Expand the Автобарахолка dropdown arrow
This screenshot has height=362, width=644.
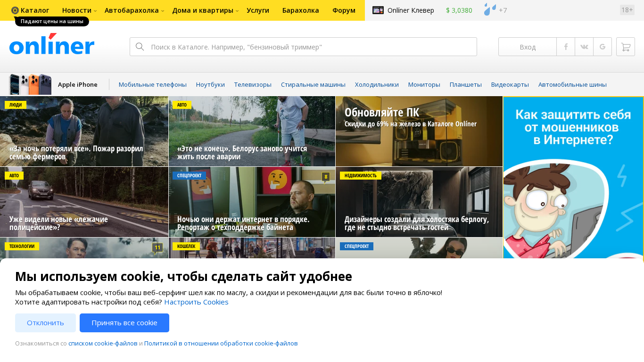[x=163, y=11]
